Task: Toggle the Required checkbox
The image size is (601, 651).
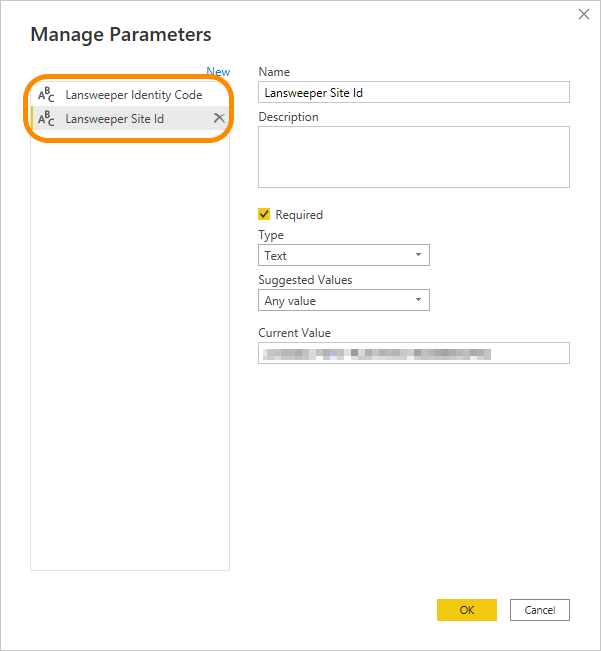Action: [x=265, y=214]
